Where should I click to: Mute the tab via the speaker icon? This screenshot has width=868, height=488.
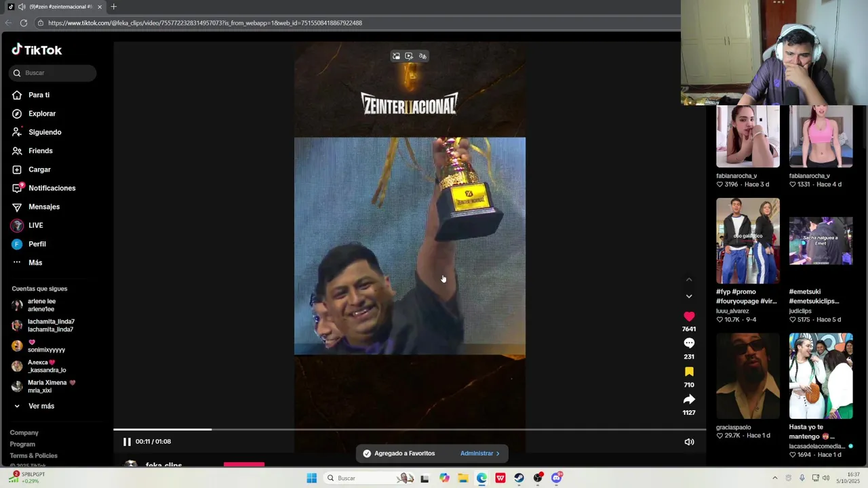click(22, 7)
